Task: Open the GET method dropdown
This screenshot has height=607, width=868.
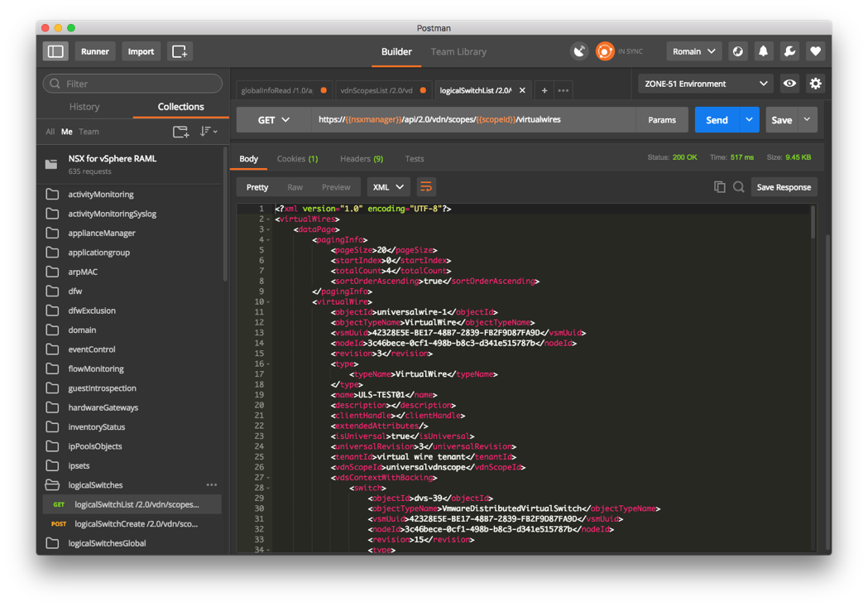Action: point(272,119)
